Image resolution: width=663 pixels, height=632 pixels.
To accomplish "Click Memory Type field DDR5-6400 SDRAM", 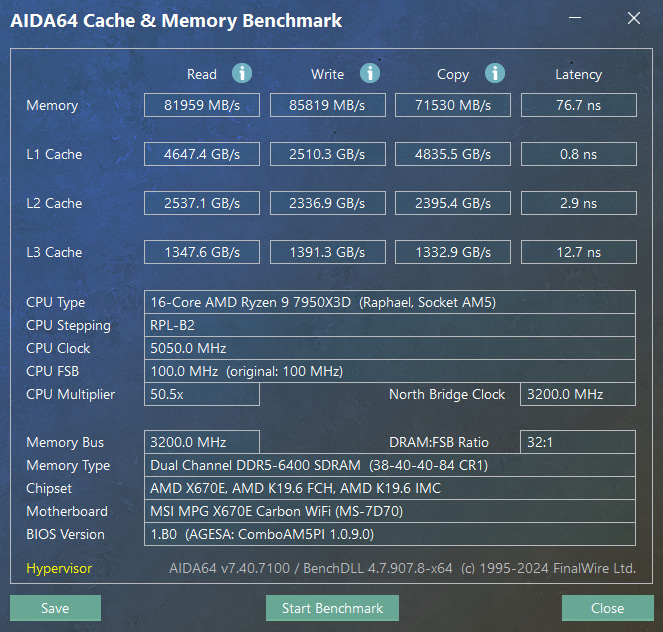I will tap(390, 465).
